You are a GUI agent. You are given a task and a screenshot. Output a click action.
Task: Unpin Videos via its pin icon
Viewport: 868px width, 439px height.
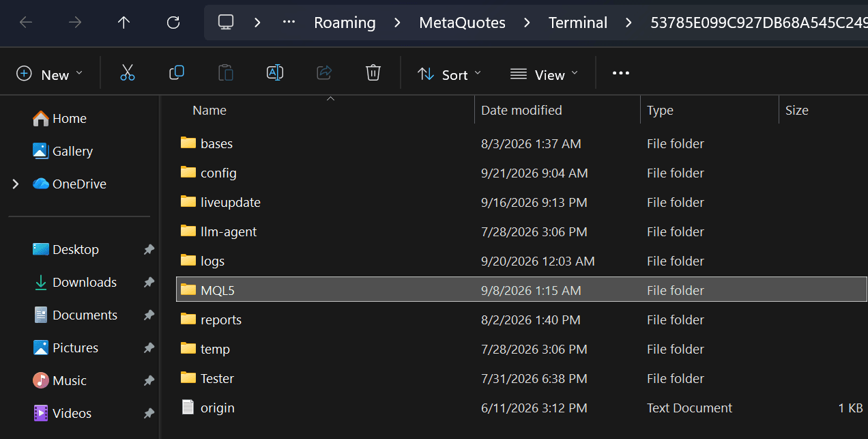pyautogui.click(x=149, y=413)
